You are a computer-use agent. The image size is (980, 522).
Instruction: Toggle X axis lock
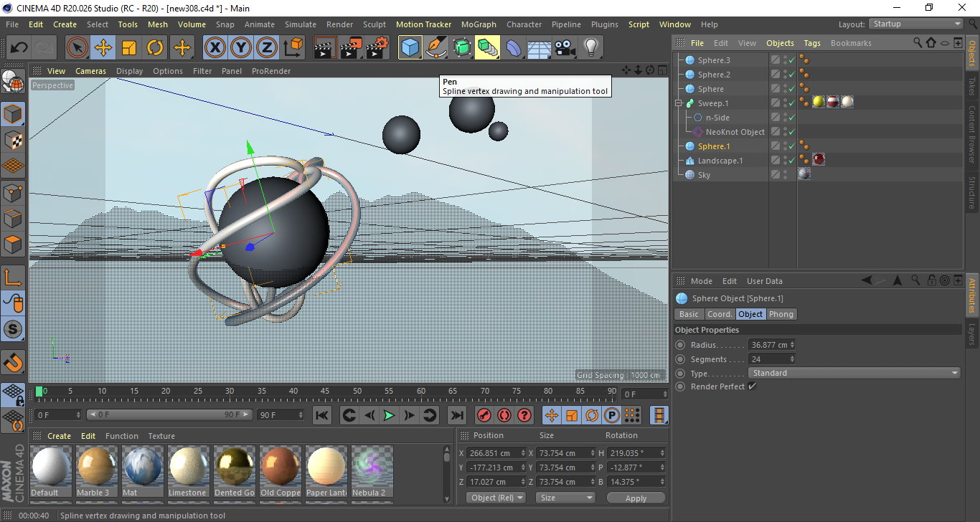[215, 48]
